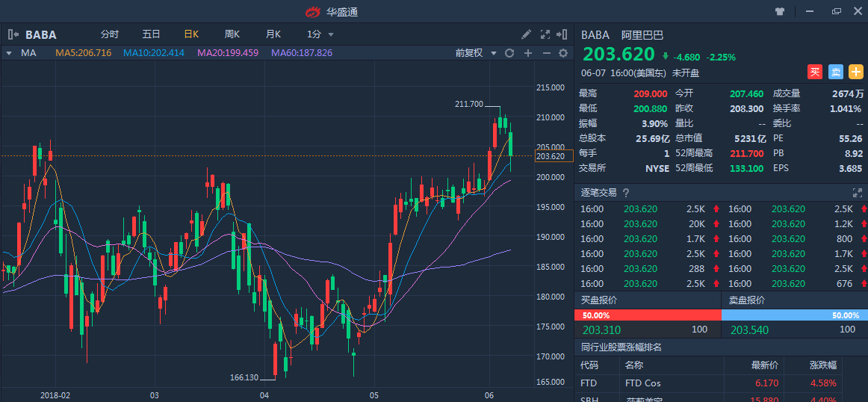Open chart settings gear

[x=563, y=53]
